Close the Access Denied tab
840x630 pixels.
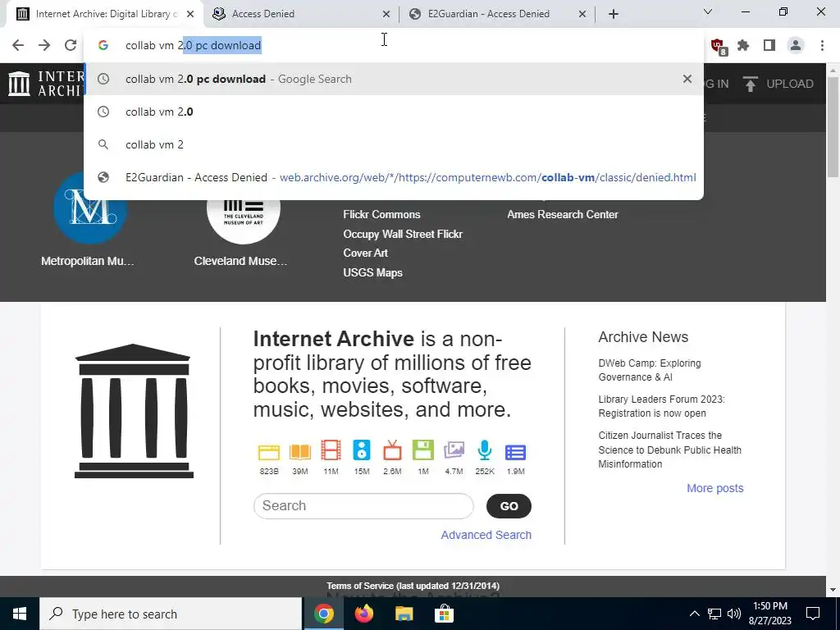(386, 14)
